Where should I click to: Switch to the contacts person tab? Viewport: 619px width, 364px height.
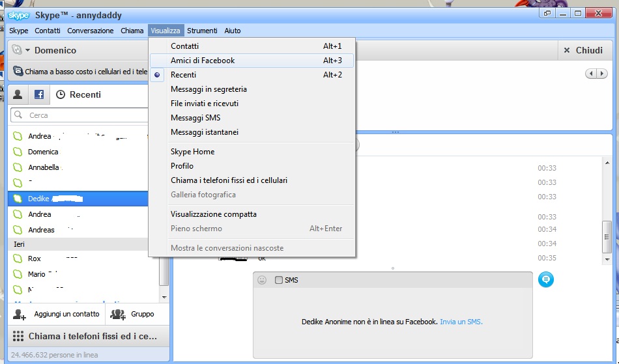pyautogui.click(x=18, y=94)
